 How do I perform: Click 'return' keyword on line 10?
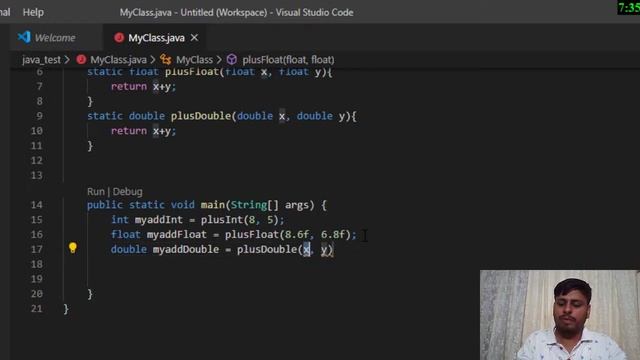tap(129, 131)
